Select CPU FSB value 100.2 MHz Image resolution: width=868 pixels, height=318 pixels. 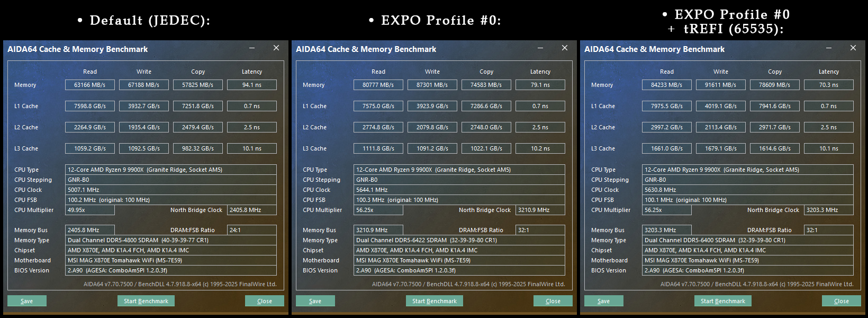tap(171, 200)
